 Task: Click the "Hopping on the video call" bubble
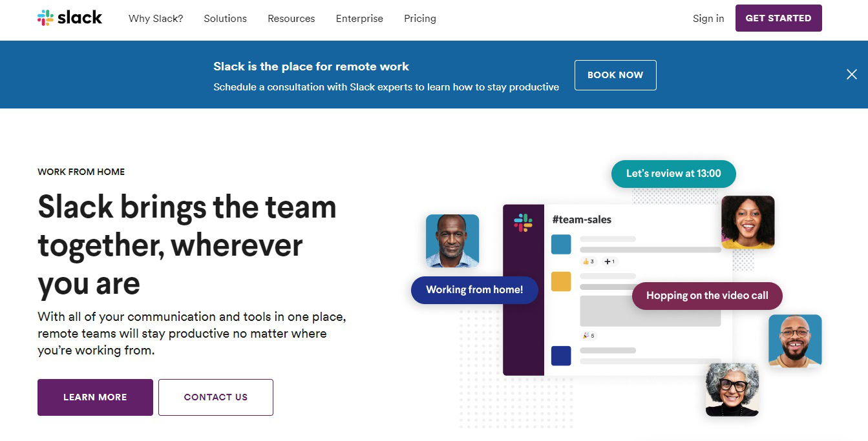click(707, 296)
